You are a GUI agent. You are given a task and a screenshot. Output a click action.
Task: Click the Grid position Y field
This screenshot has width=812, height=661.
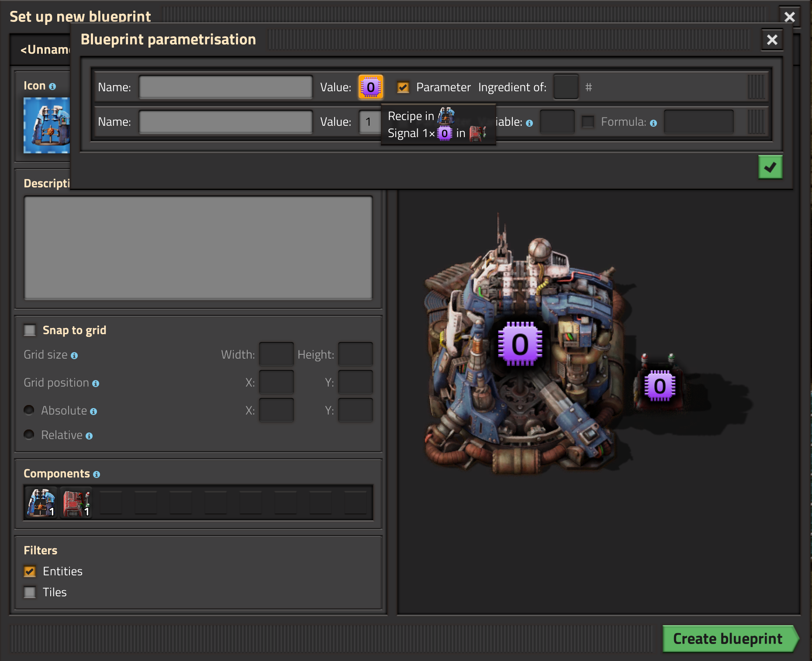[355, 382]
